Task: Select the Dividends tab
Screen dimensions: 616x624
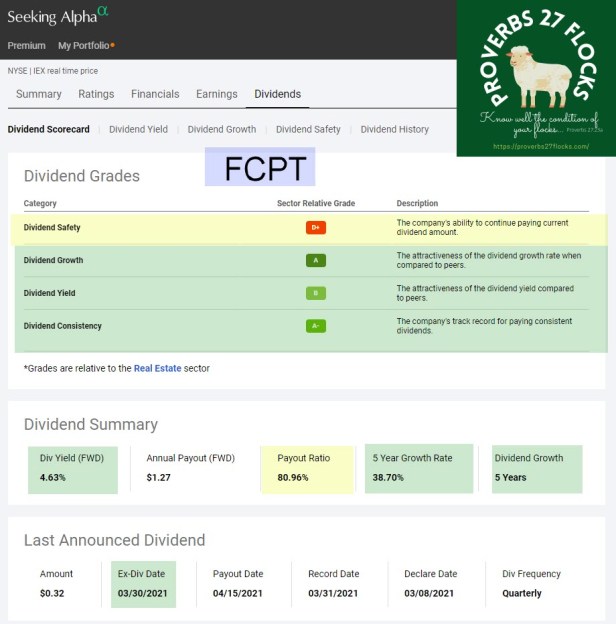Action: (277, 94)
